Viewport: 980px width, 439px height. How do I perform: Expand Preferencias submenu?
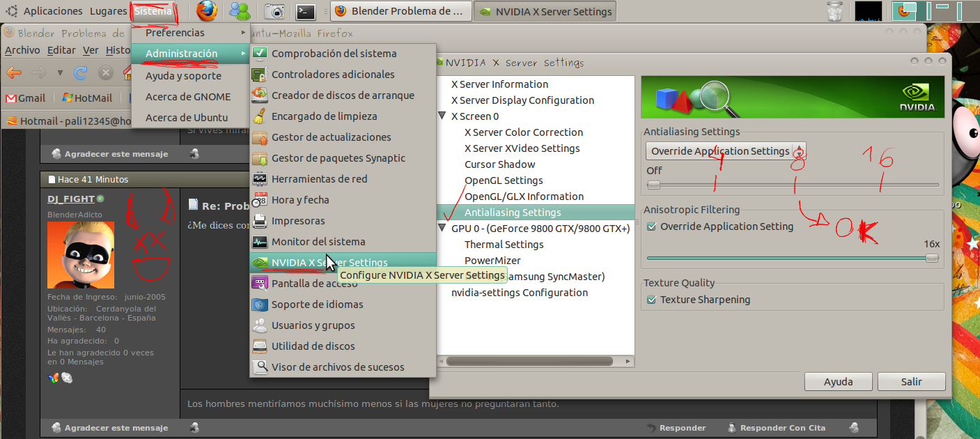click(x=190, y=33)
